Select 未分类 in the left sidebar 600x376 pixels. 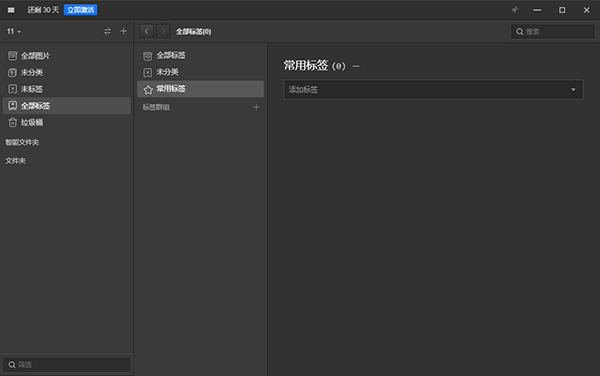(67, 72)
